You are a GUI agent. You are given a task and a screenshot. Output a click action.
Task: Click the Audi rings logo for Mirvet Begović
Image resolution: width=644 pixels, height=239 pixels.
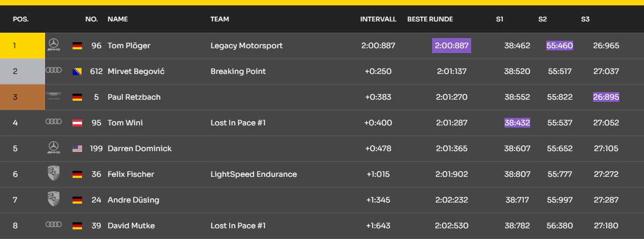point(54,71)
